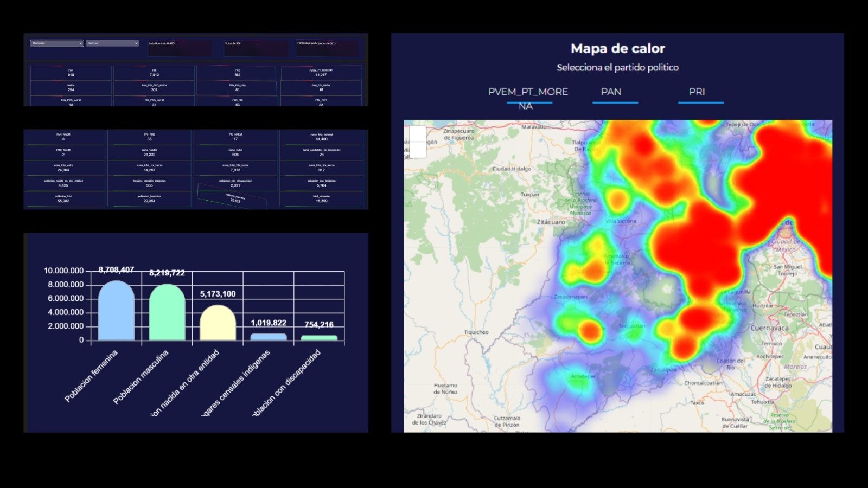Click the Lista Nominal summary box
868x488 pixels.
(180, 48)
